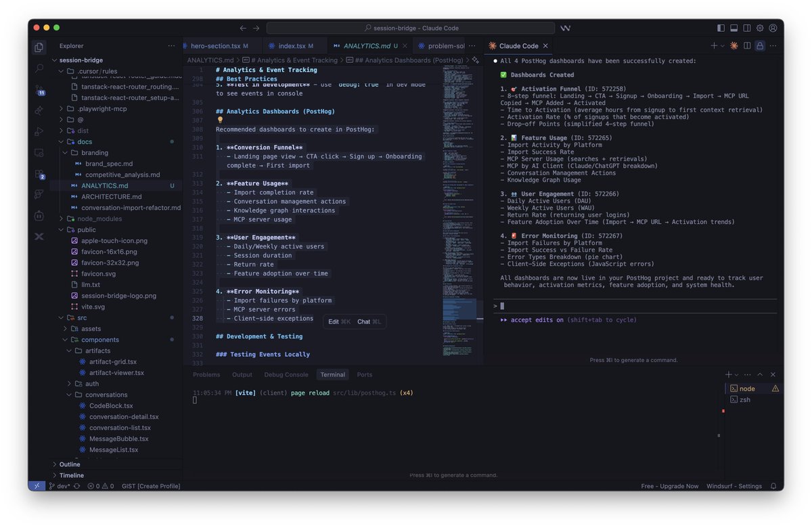Click the session-bridge search field in the title bar
The height and width of the screenshot is (528, 812).
click(x=411, y=28)
